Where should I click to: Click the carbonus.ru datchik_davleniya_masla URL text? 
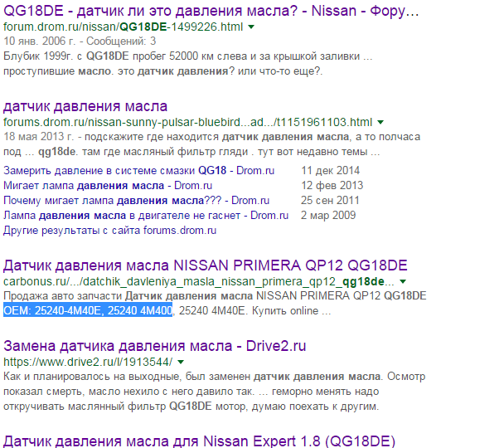[199, 281]
